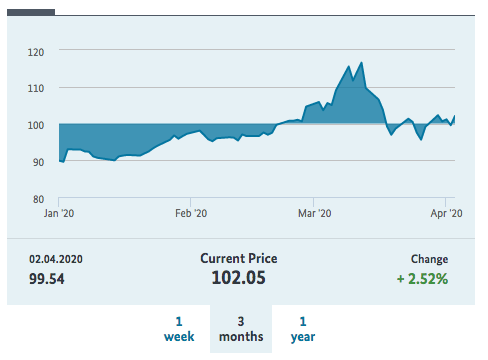Click the date 02.04.2020
The height and width of the screenshot is (360, 488).
click(56, 259)
